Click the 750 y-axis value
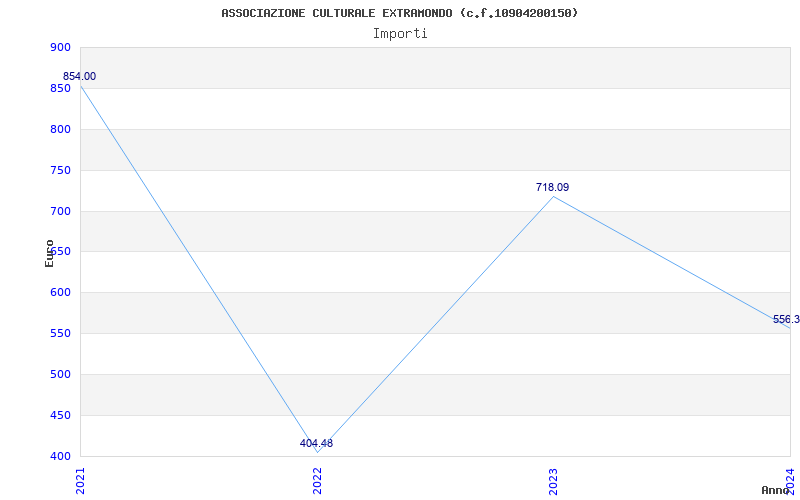The width and height of the screenshot is (800, 500). (60, 170)
